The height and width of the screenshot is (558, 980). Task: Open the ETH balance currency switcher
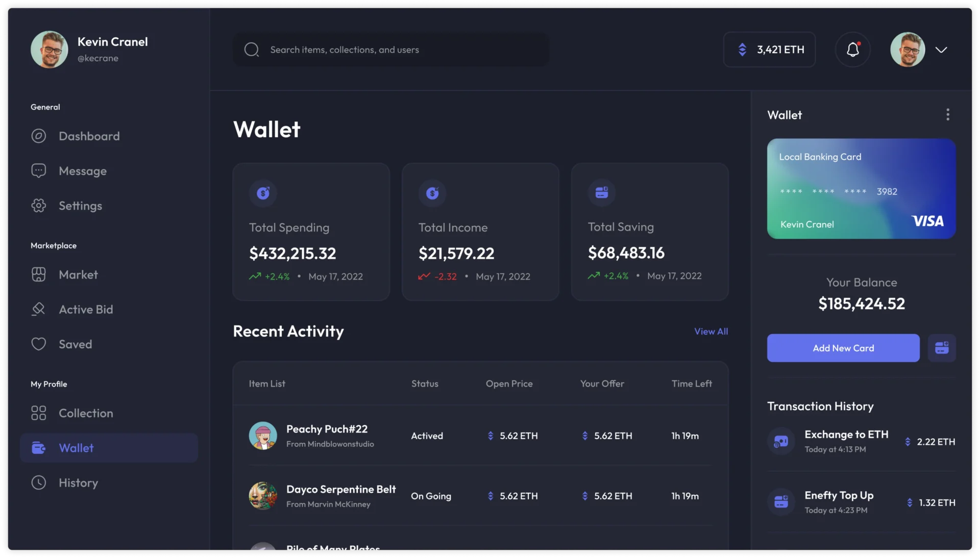(743, 49)
